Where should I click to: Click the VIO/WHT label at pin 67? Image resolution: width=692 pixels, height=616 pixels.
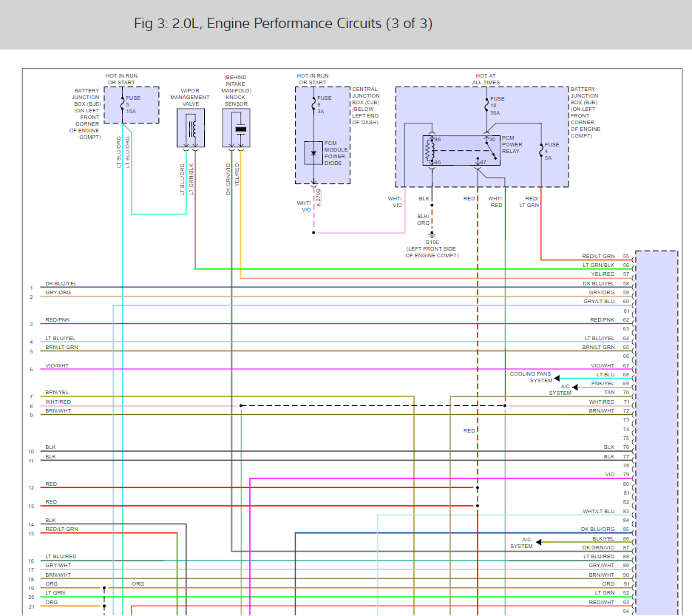click(603, 365)
